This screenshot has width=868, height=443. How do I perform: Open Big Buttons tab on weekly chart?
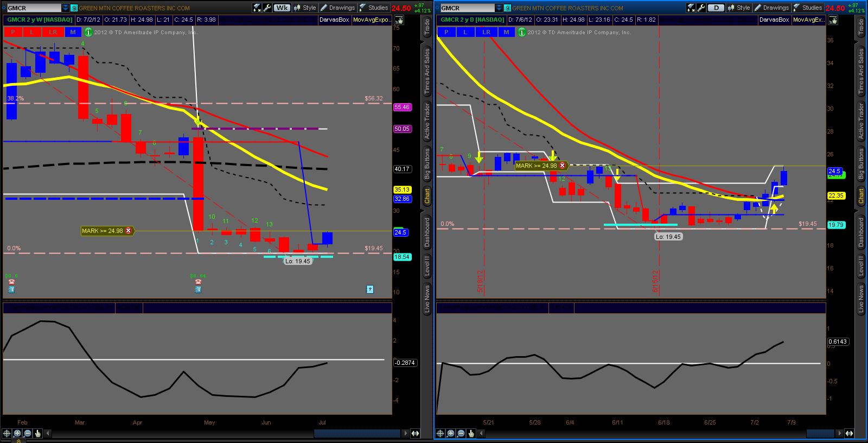pyautogui.click(x=427, y=163)
